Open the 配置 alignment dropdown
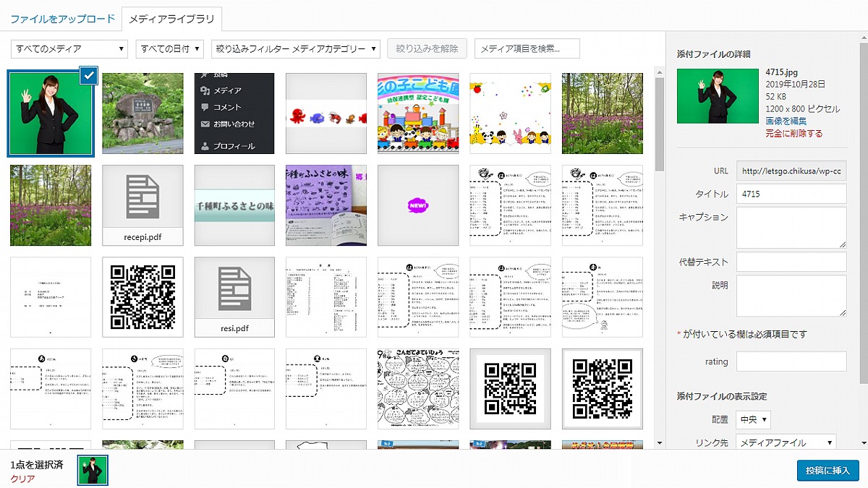Viewport: 868px width, 488px height. (x=753, y=419)
